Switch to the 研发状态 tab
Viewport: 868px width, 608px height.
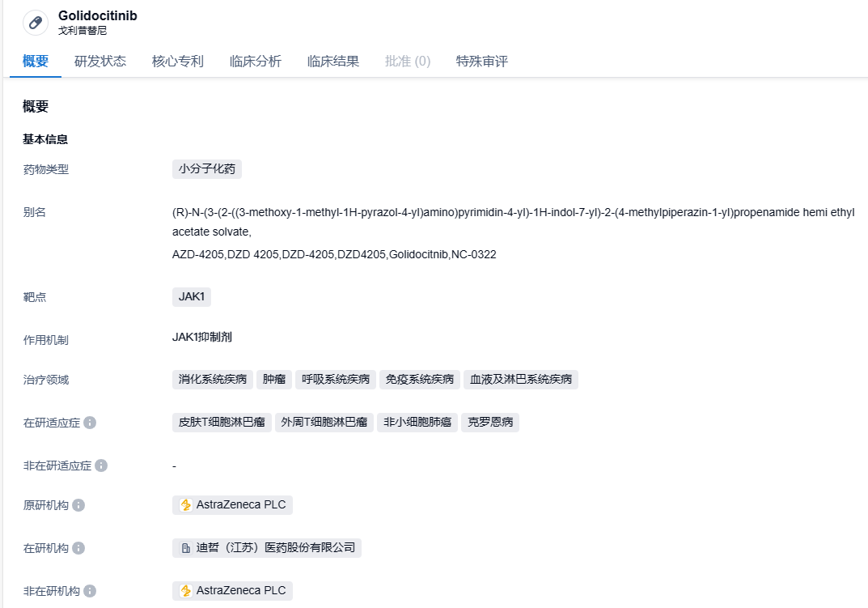100,62
